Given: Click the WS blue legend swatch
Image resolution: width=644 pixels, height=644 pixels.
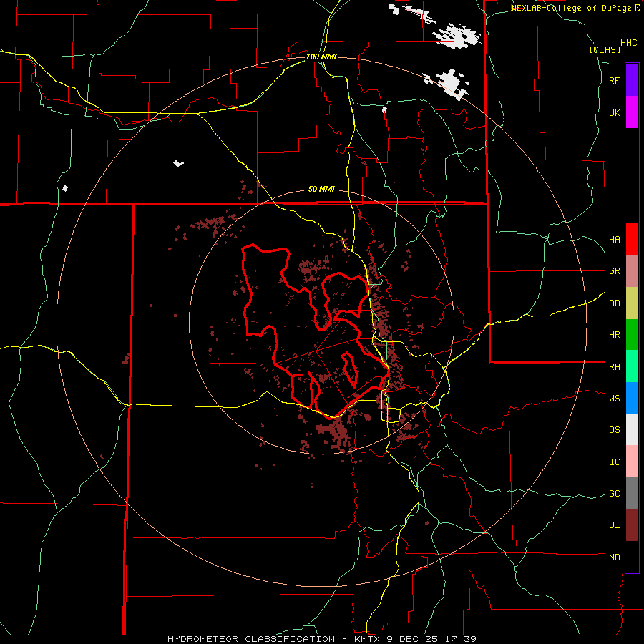Looking at the screenshot, I should click(632, 398).
